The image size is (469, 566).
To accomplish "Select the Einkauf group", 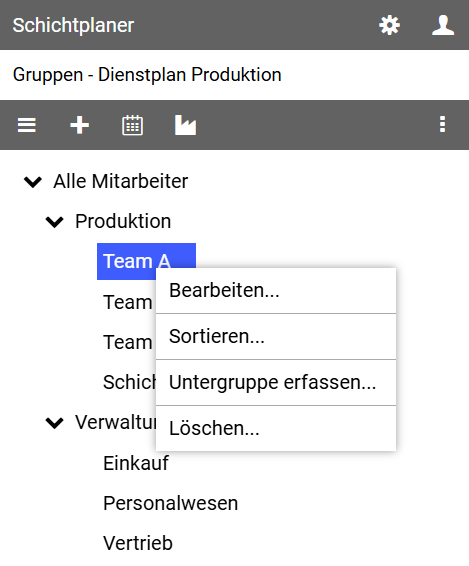I will (136, 463).
